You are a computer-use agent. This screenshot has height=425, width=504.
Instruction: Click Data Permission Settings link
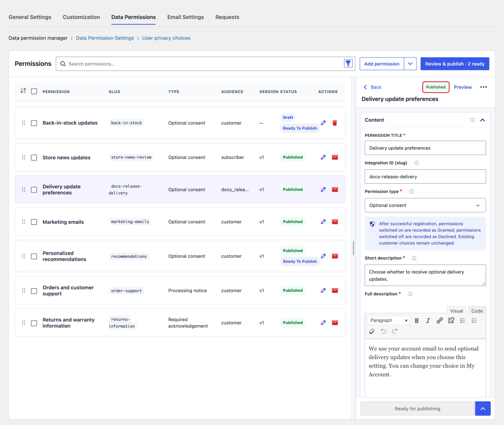105,38
